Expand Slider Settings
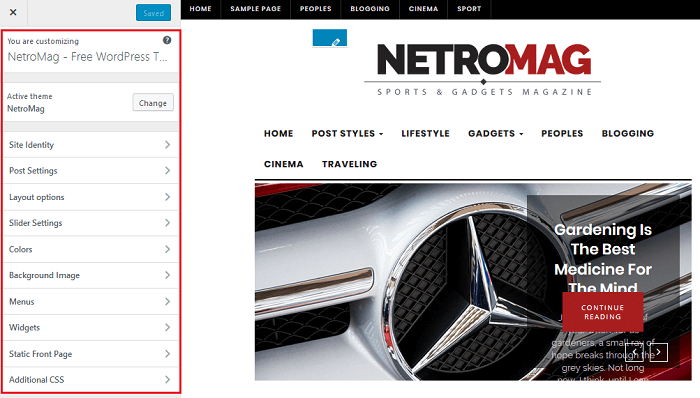 pos(91,223)
